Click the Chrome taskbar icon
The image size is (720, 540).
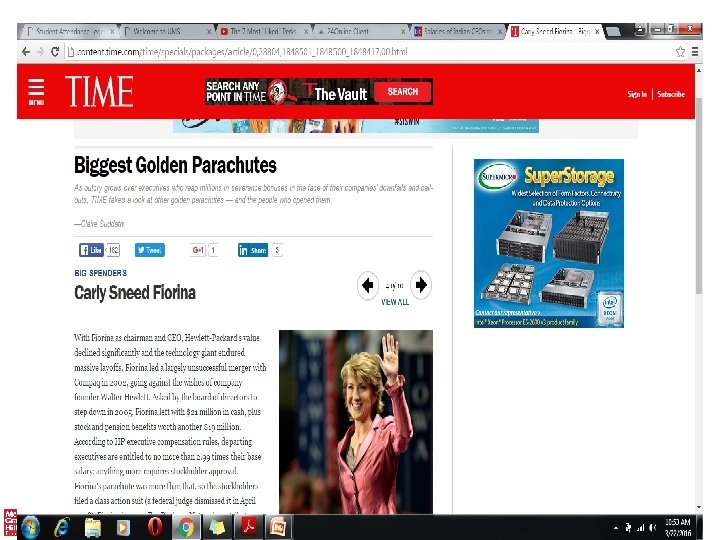click(x=186, y=527)
